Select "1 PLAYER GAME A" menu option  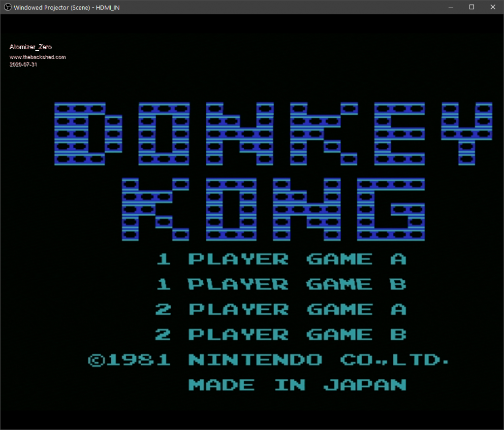[282, 259]
